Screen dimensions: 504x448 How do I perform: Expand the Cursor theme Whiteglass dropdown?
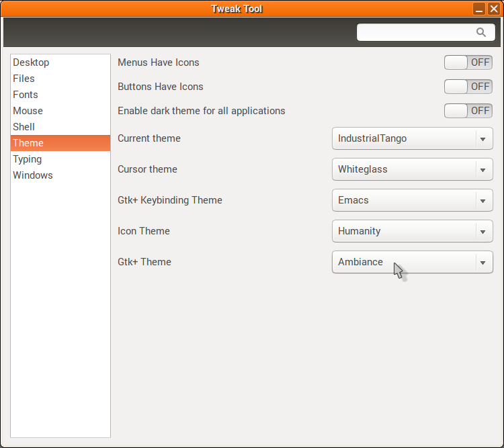coord(412,170)
